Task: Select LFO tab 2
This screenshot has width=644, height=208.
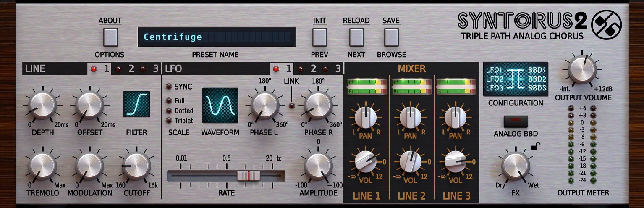Action: pyautogui.click(x=308, y=68)
